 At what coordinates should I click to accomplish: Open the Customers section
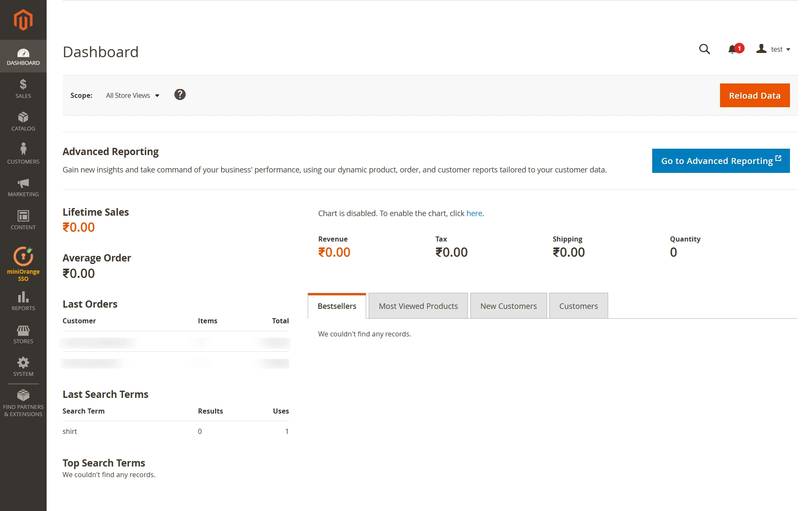pyautogui.click(x=23, y=153)
